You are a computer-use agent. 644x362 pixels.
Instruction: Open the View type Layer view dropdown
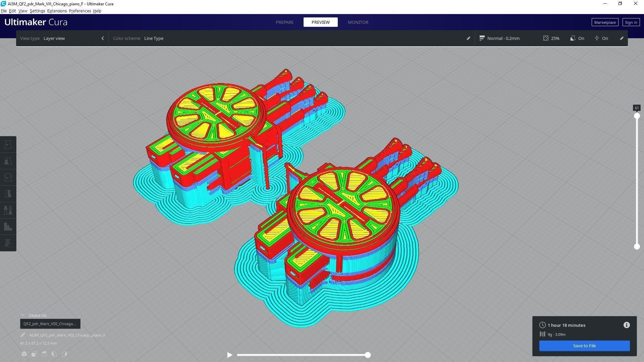tap(62, 38)
